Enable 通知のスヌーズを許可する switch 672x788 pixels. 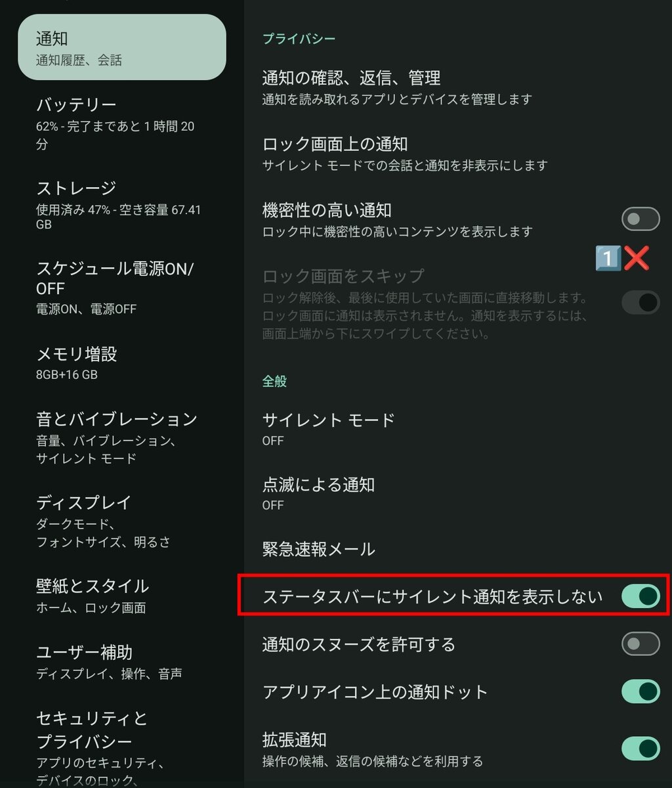tap(640, 644)
